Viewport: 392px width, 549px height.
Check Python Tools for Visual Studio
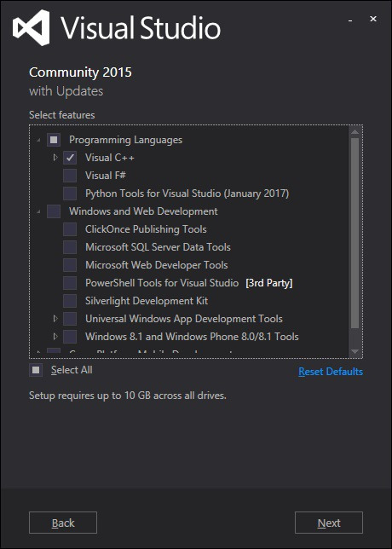click(70, 194)
